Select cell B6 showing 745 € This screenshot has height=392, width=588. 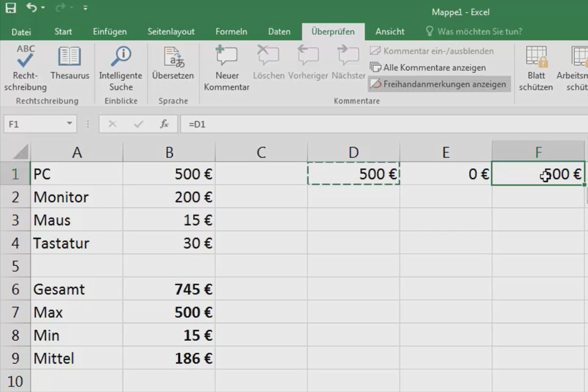click(169, 289)
